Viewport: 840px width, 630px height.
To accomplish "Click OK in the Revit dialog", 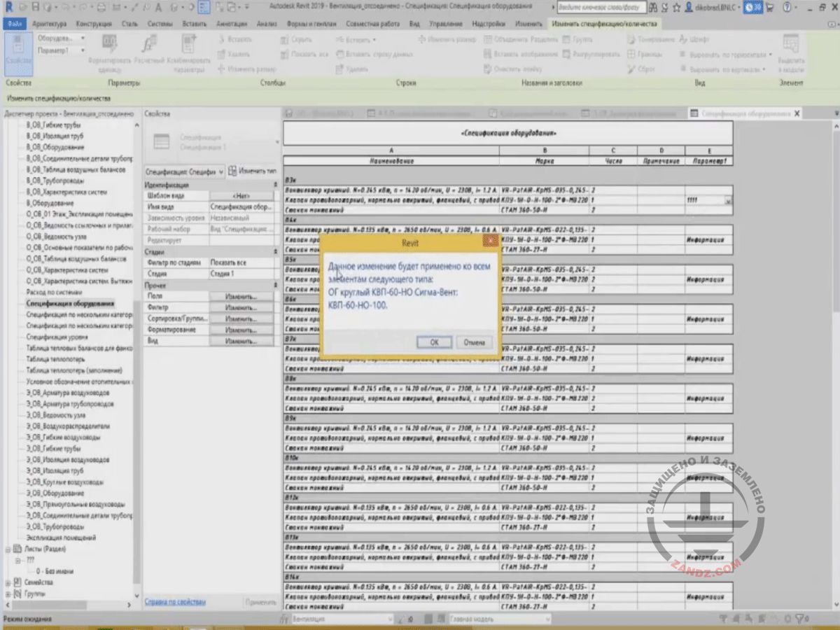I will click(434, 342).
